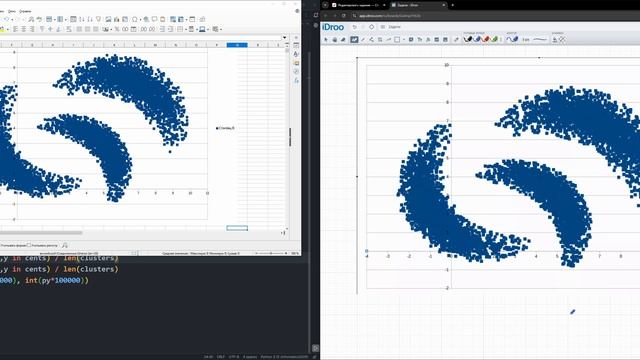The width and height of the screenshot is (640, 360).
Task: Click the find and replace icon in spreadsheet toolbar
Action: 31,19
